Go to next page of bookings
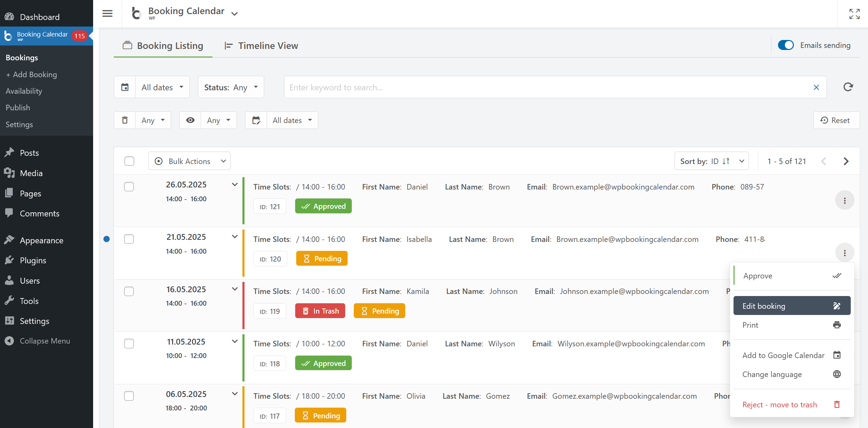Viewport: 868px width, 428px height. (x=846, y=161)
